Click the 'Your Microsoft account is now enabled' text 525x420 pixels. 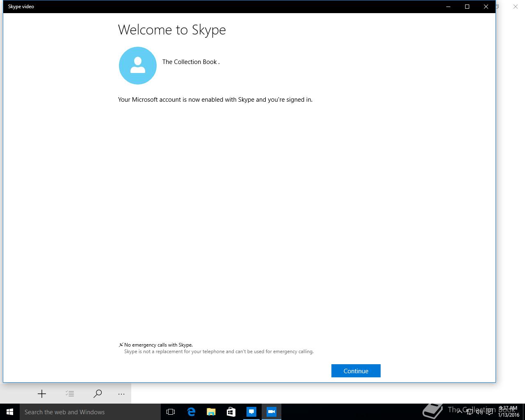(x=215, y=100)
